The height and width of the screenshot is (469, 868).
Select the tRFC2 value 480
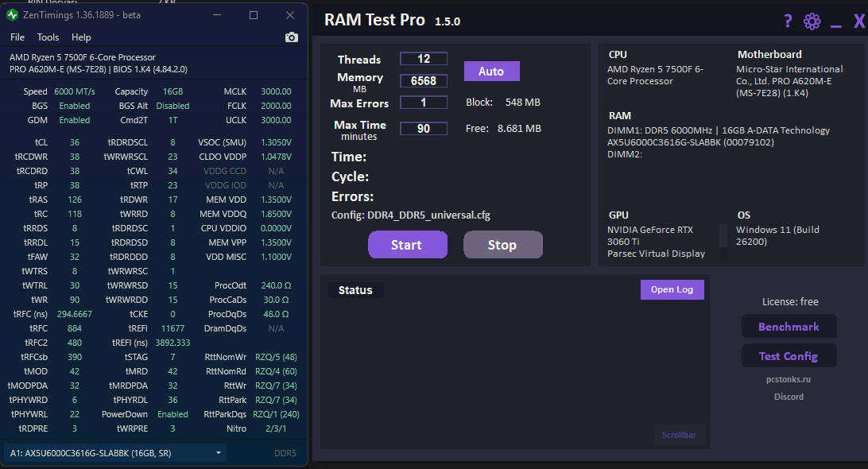point(75,343)
